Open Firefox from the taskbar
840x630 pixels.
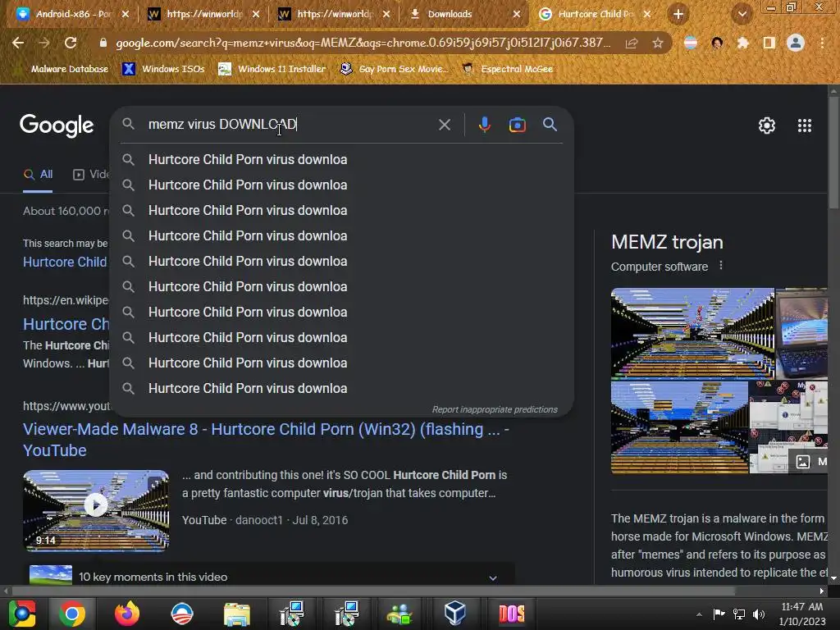click(127, 614)
